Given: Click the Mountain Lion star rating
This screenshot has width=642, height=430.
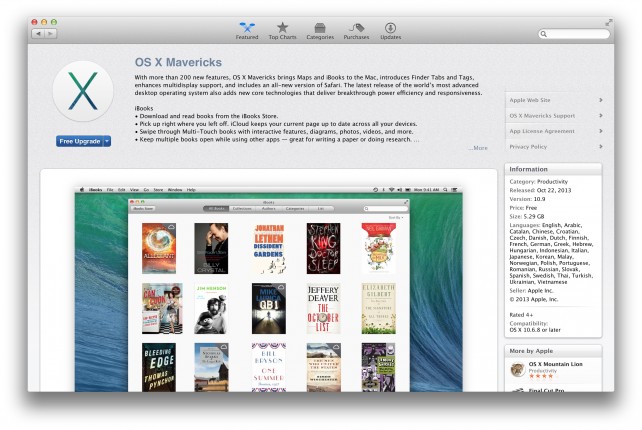Looking at the screenshot, I should point(540,376).
